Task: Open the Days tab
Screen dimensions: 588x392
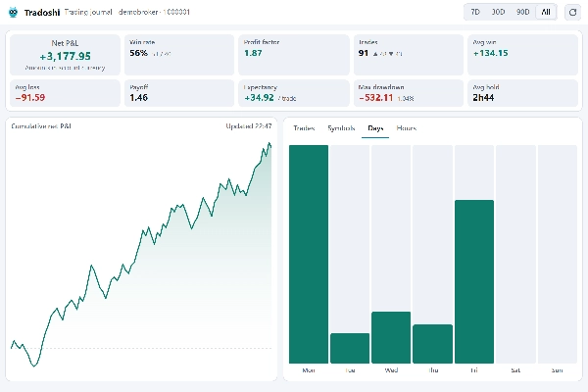Action: (375, 128)
